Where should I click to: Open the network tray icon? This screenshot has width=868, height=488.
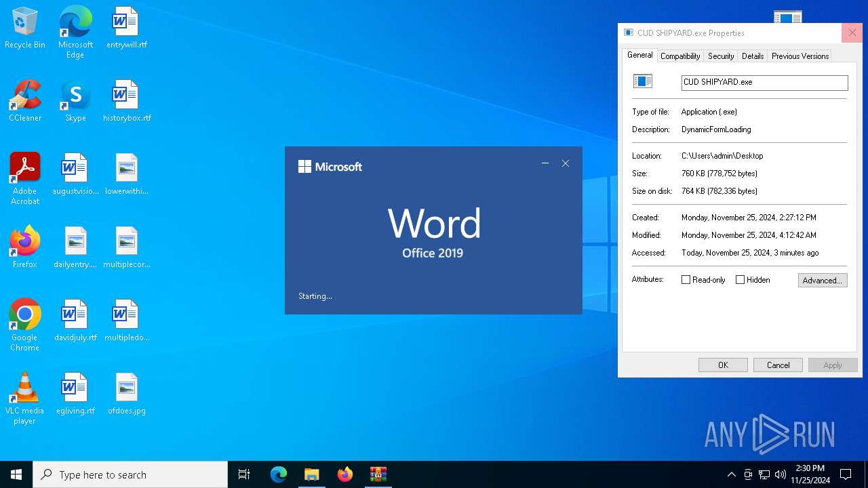pyautogui.click(x=764, y=474)
